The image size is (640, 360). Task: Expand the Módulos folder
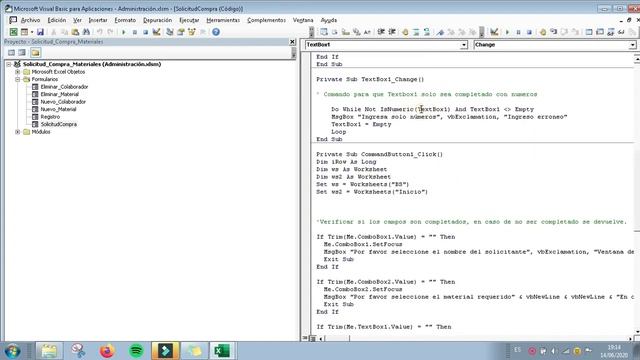[18, 132]
